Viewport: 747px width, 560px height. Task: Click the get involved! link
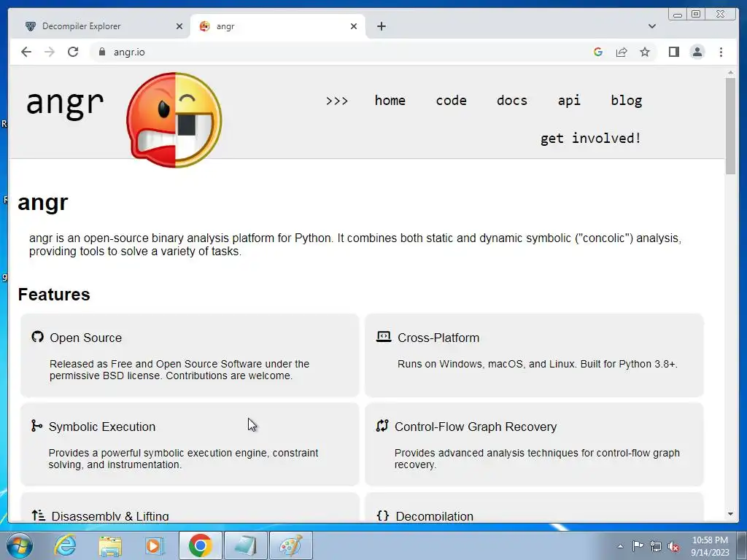(591, 139)
